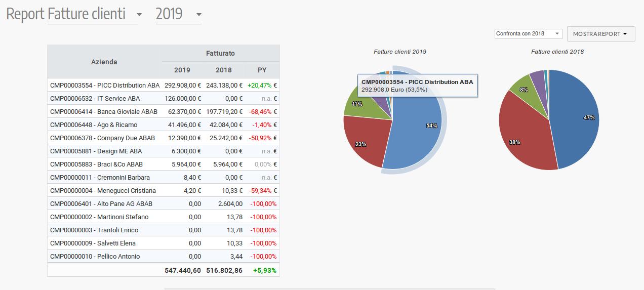This screenshot has width=644, height=290.
Task: Select the IT Service ABA row
Action: [95, 99]
